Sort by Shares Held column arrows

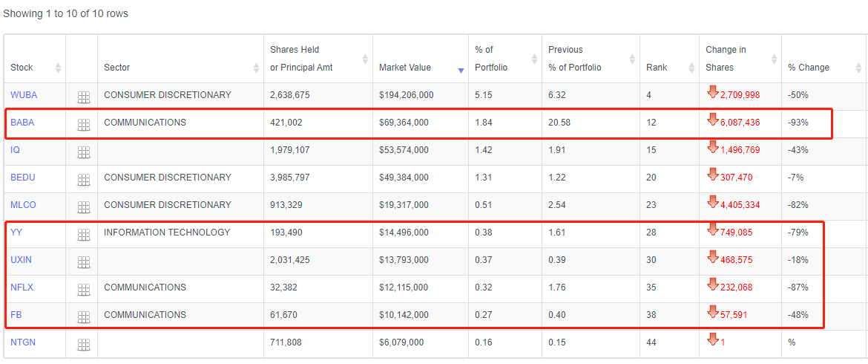[x=365, y=59]
